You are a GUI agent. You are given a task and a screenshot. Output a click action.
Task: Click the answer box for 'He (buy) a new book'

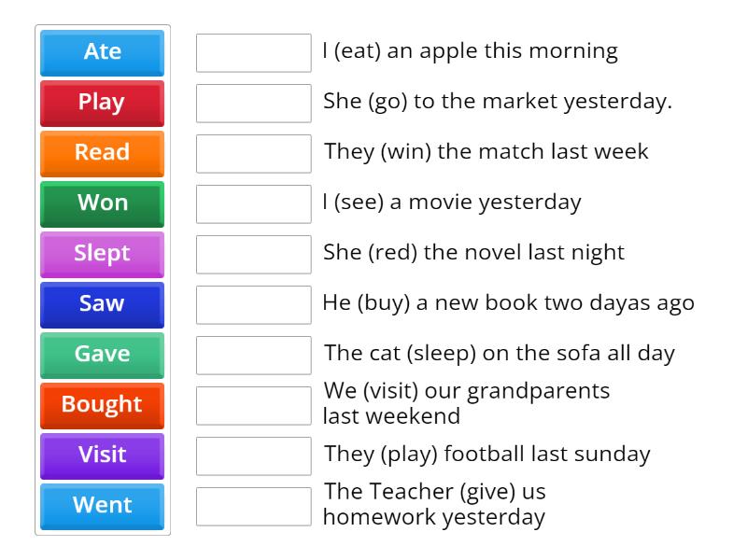pyautogui.click(x=253, y=303)
